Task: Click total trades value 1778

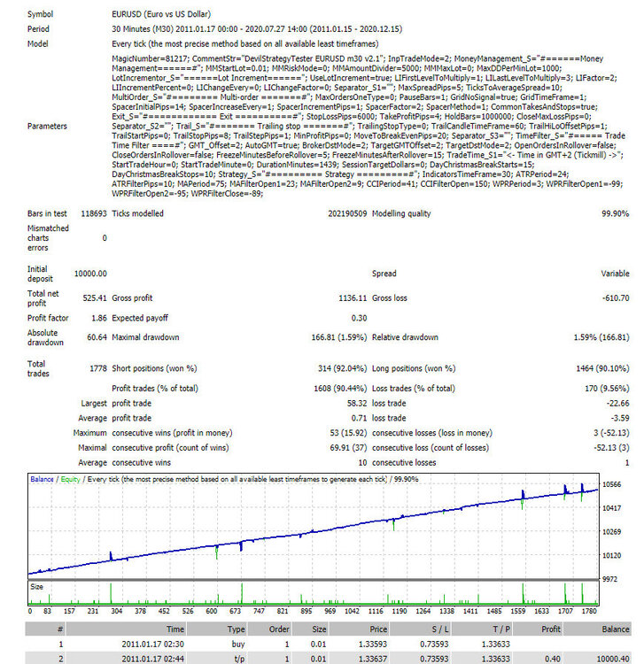Action: [x=98, y=368]
